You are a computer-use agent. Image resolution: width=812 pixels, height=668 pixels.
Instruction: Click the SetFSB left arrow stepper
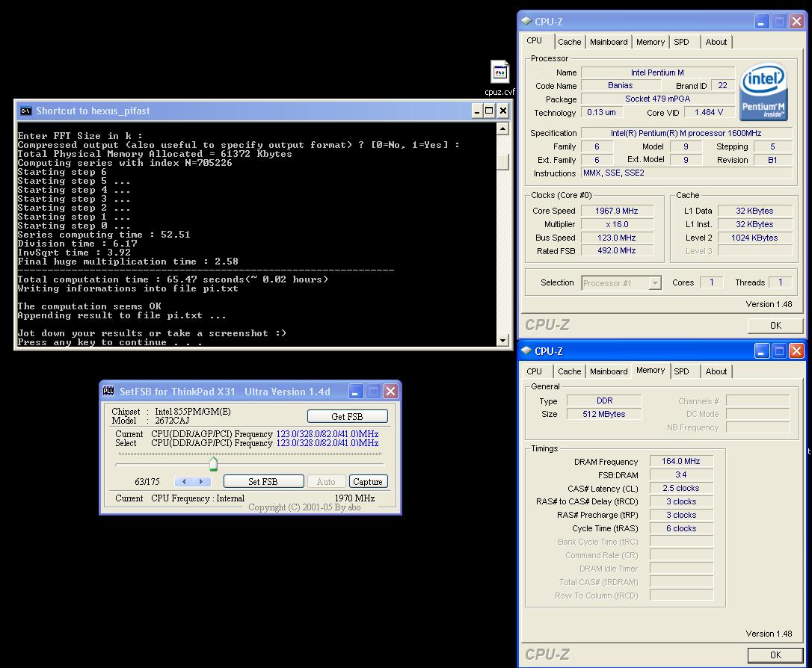tap(184, 482)
